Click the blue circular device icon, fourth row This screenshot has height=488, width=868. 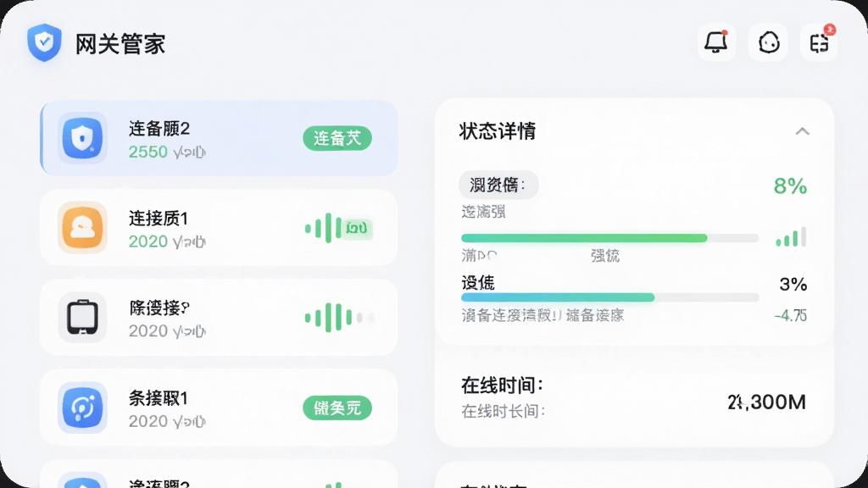82,408
